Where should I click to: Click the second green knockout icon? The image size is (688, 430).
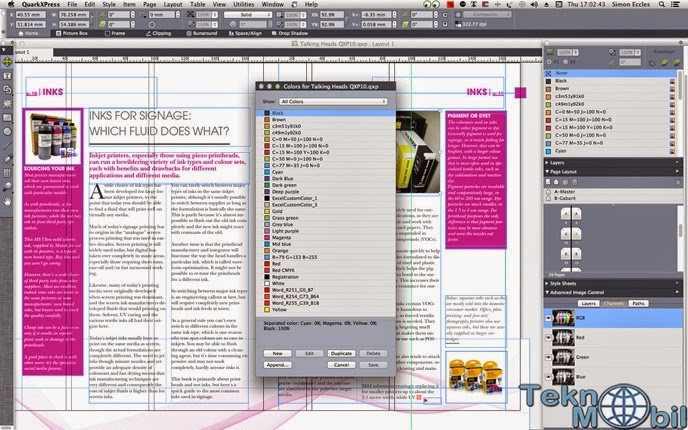[x=677, y=63]
